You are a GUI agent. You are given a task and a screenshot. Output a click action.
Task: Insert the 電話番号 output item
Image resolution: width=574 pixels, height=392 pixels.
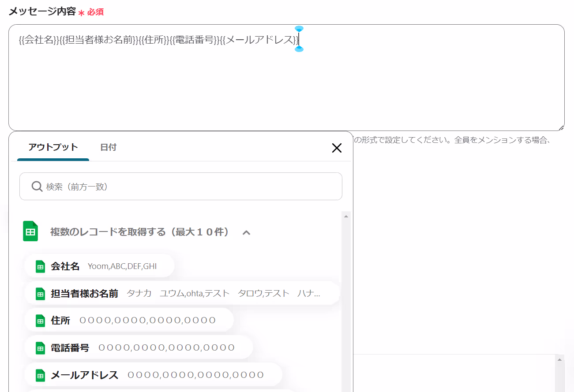coord(139,347)
